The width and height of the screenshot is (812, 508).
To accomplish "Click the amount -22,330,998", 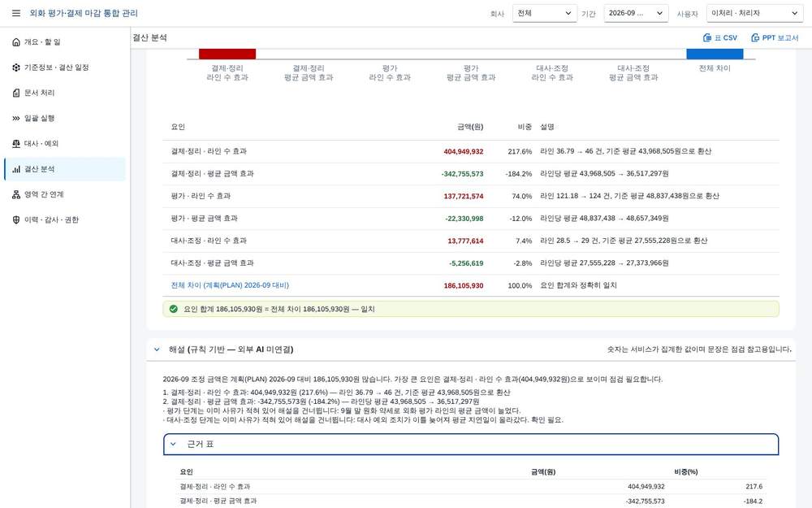I will click(x=464, y=219).
